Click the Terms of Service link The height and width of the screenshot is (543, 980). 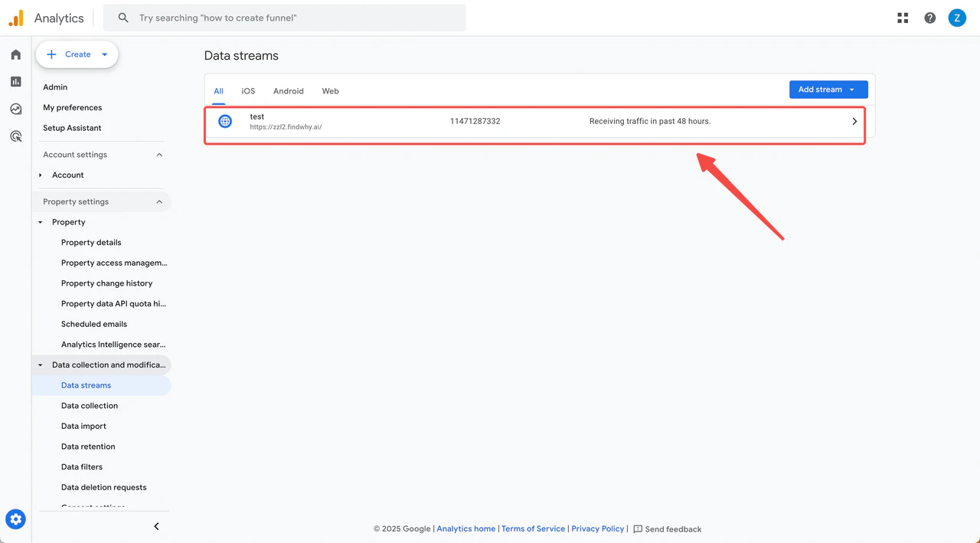533,529
